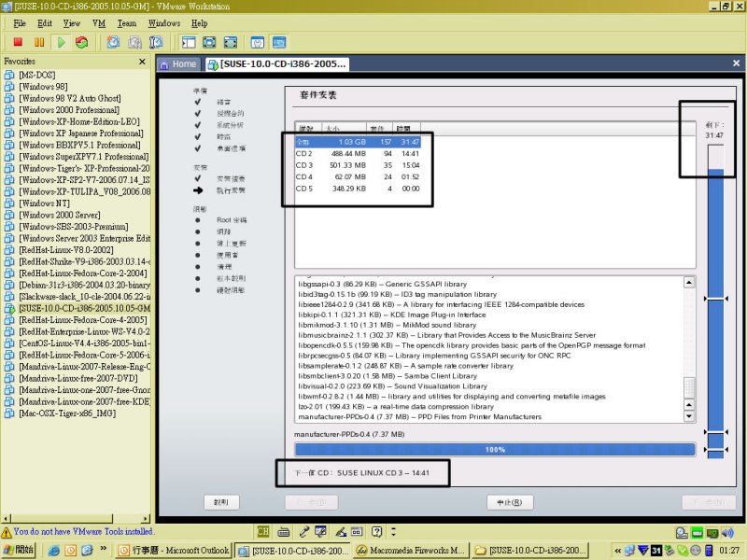Click package log scrollbar bottom down arrow
The width and height of the screenshot is (747, 560).
[689, 416]
